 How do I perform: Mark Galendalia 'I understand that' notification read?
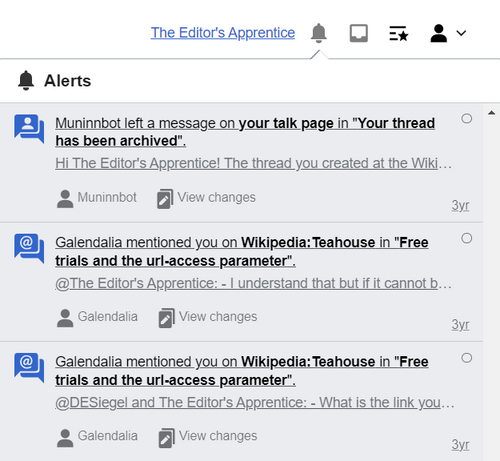tap(467, 238)
